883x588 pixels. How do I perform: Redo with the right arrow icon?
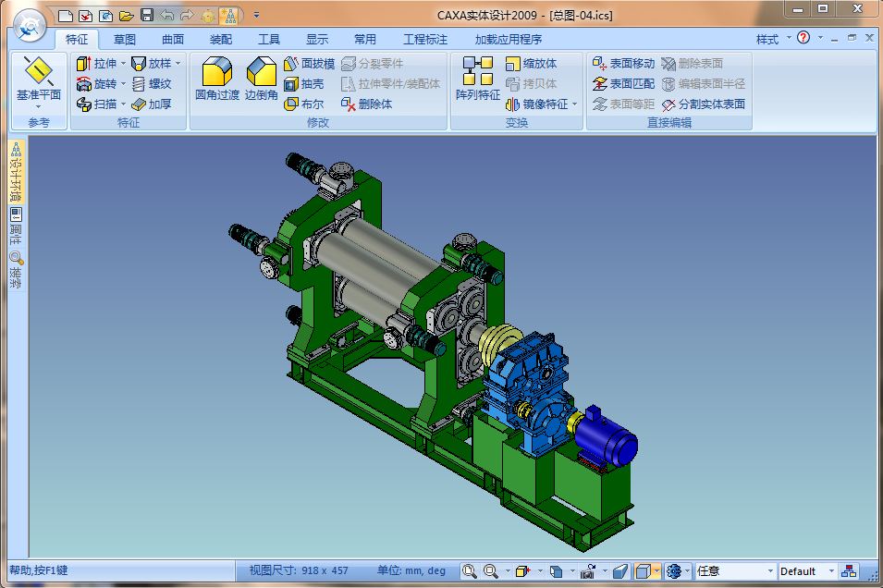pos(187,15)
